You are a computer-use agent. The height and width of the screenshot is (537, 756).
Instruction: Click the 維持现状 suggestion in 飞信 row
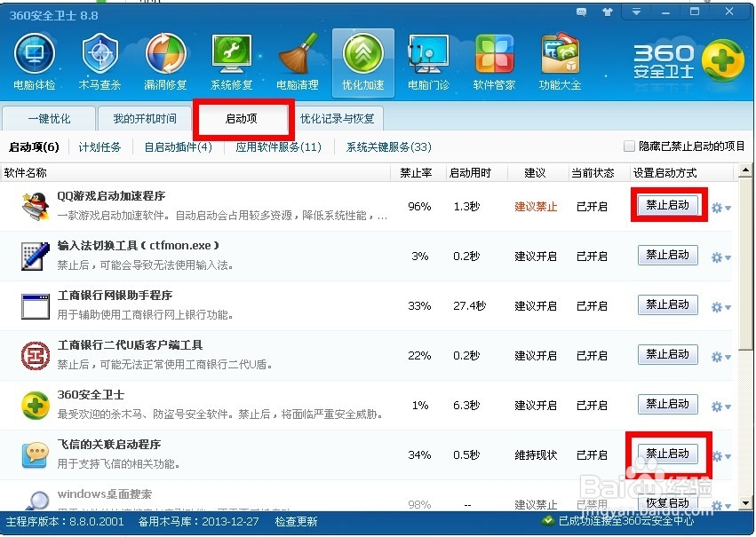coord(536,455)
